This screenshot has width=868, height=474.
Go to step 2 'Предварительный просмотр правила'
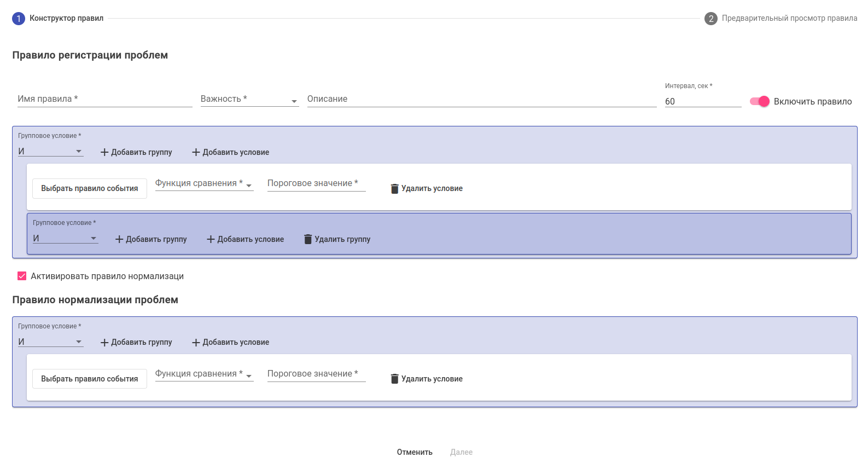[x=710, y=19]
